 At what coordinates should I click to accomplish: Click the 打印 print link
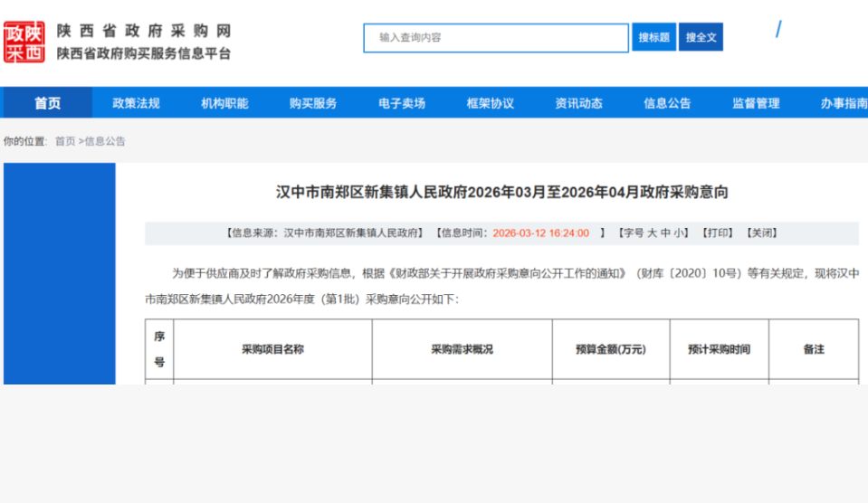click(719, 233)
